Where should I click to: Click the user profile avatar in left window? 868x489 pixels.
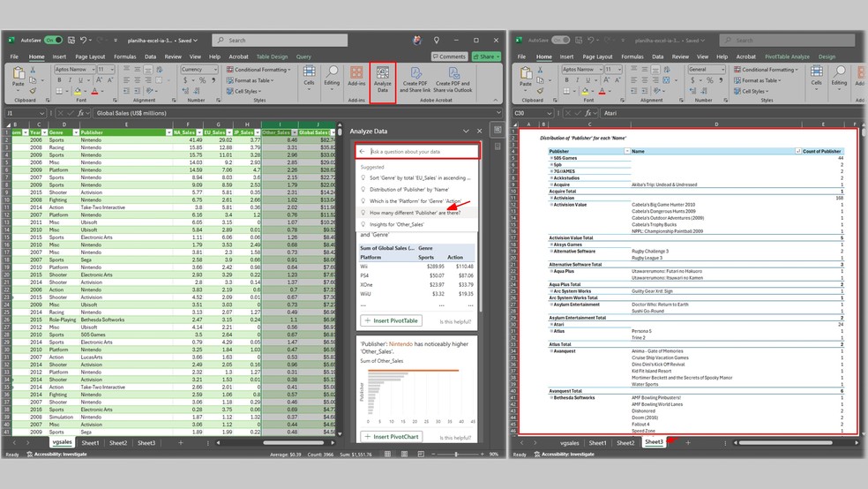coord(417,40)
